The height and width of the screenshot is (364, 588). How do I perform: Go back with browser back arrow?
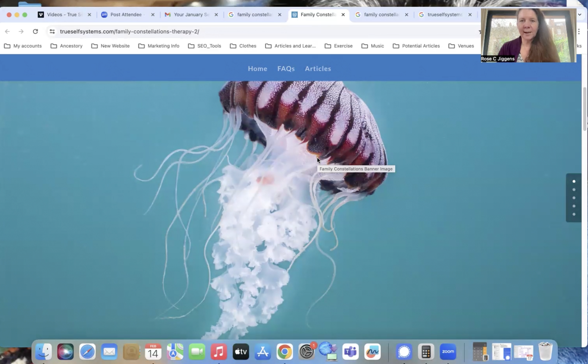point(8,32)
